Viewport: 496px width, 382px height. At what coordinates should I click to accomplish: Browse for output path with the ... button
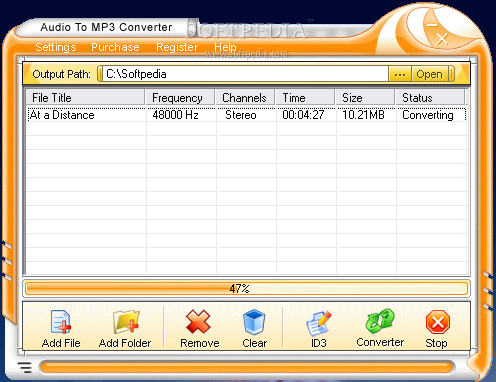400,74
